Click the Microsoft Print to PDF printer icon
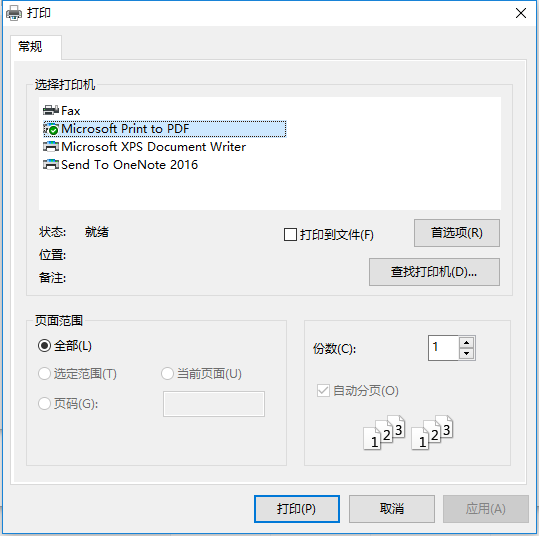This screenshot has width=539, height=536. pos(51,129)
